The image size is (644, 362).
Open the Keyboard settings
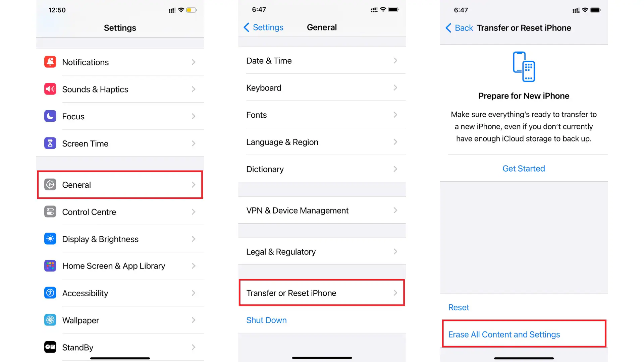[x=322, y=87]
